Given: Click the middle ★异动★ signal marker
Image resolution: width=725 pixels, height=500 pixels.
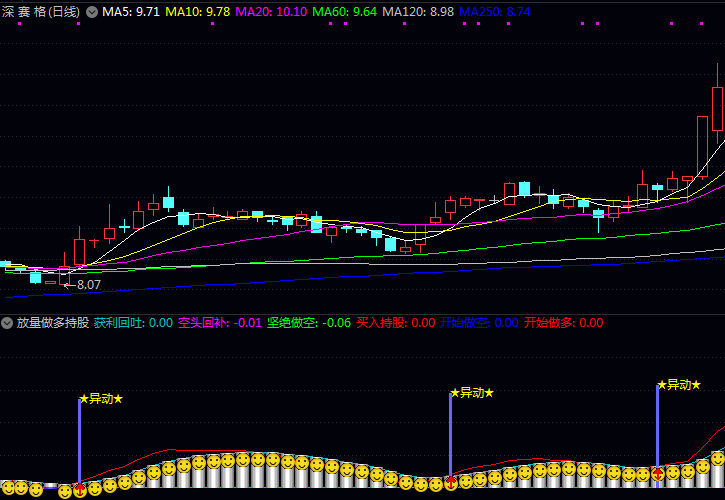Looking at the screenshot, I should (471, 393).
